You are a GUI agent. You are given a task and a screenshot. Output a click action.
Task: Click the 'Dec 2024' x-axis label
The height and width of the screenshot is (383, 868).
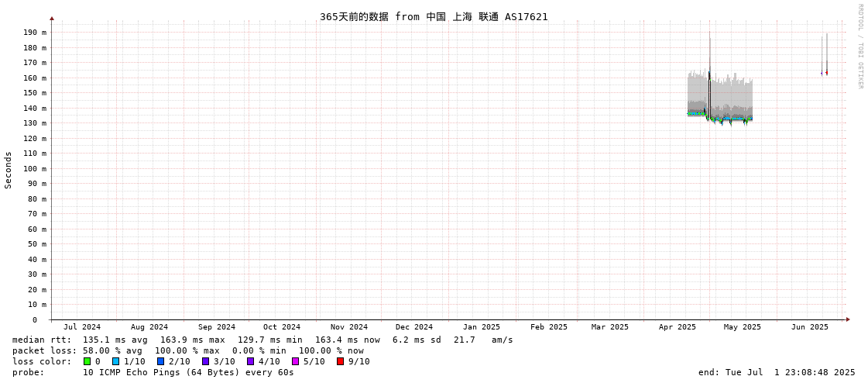[414, 327]
